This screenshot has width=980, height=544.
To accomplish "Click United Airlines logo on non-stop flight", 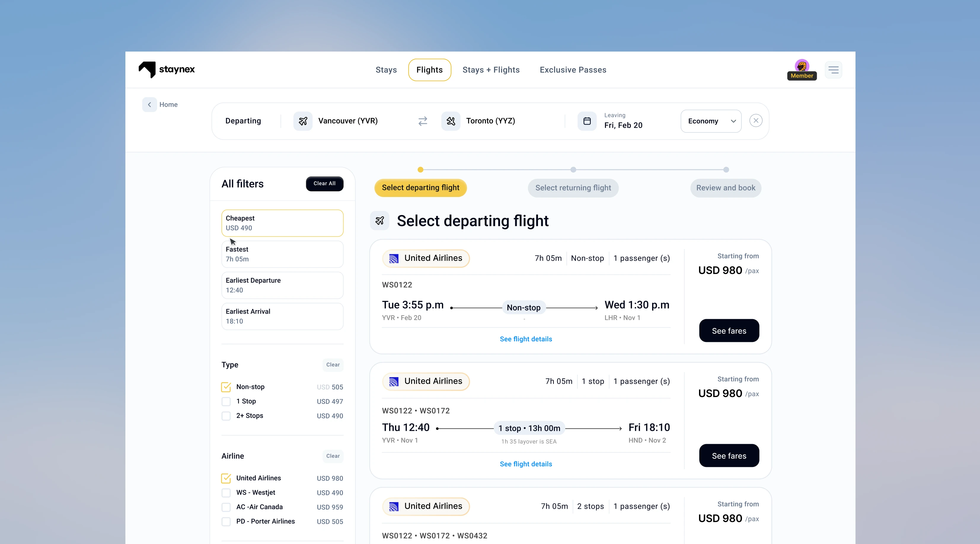I will tap(394, 258).
